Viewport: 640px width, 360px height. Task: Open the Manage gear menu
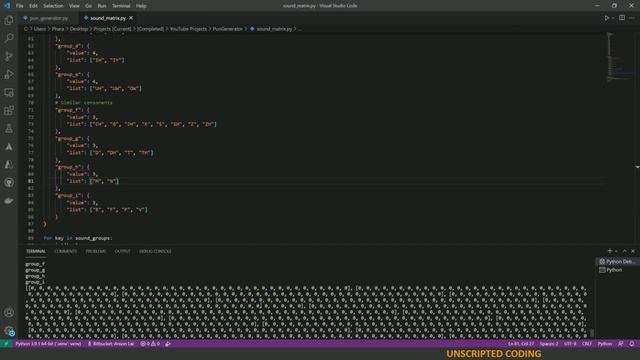[9, 331]
